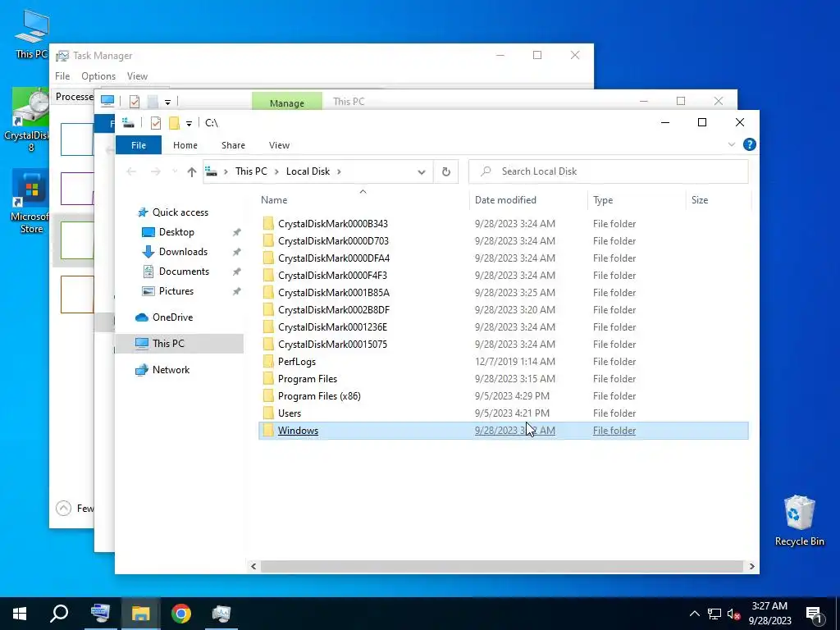Screen dimensions: 840x630
Task: Open the Recycle Bin desktop icon
Action: coord(799,521)
